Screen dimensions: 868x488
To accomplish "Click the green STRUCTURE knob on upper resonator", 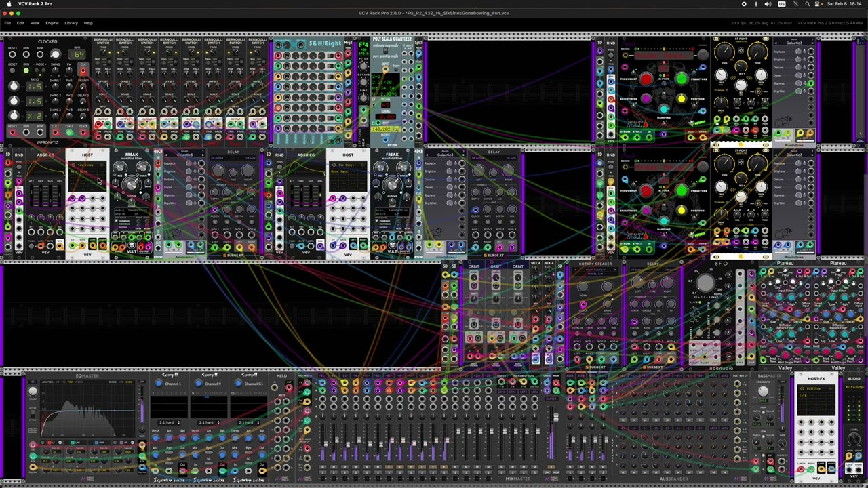I will 681,80.
